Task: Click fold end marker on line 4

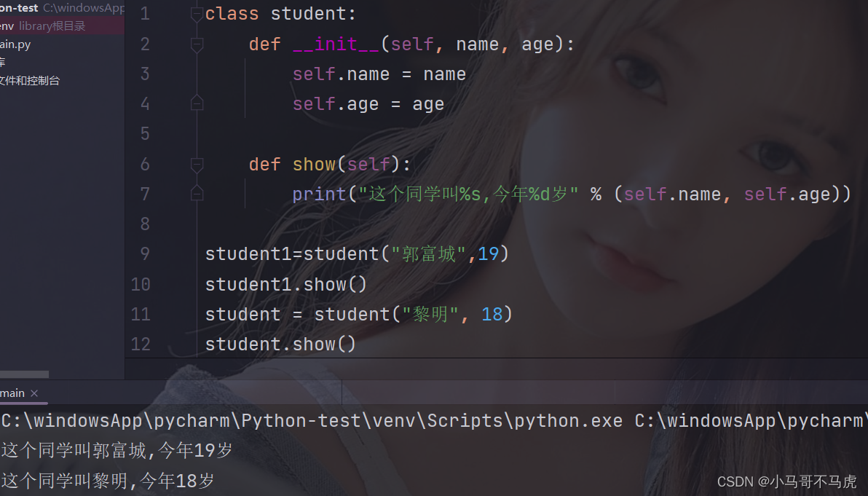Action: 197,103
